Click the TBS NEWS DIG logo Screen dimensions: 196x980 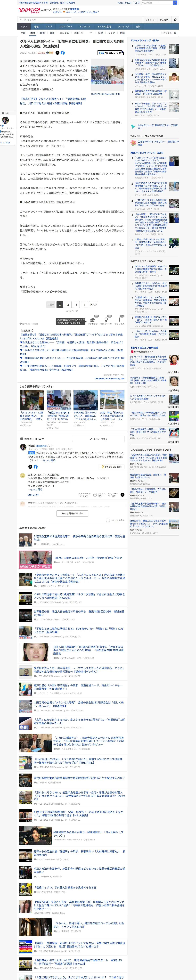coord(110,53)
